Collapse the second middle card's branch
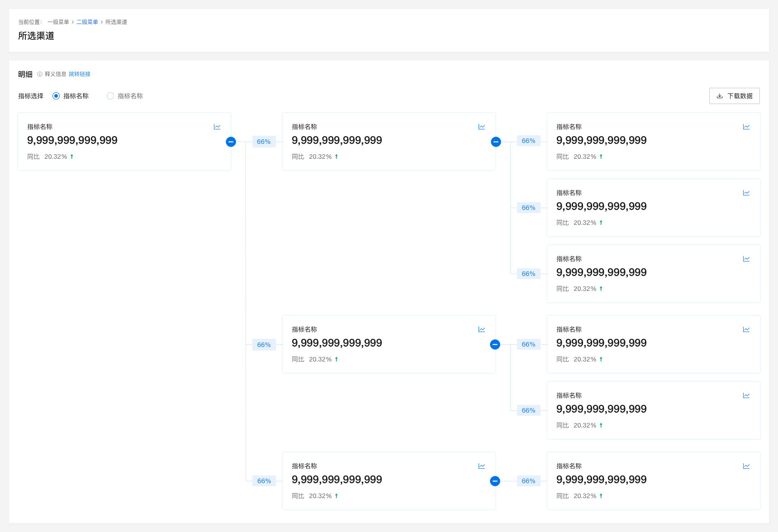Image resolution: width=778 pixels, height=532 pixels. pos(495,345)
